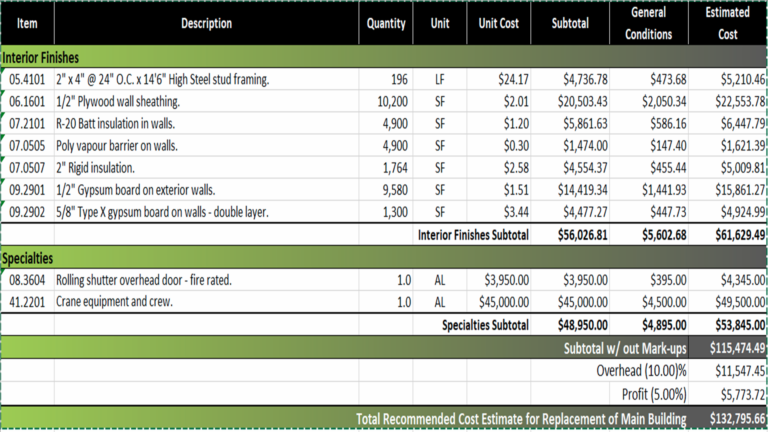Screen dimensions: 768x432
Task: Select item code 09.2902
Action: click(27, 212)
